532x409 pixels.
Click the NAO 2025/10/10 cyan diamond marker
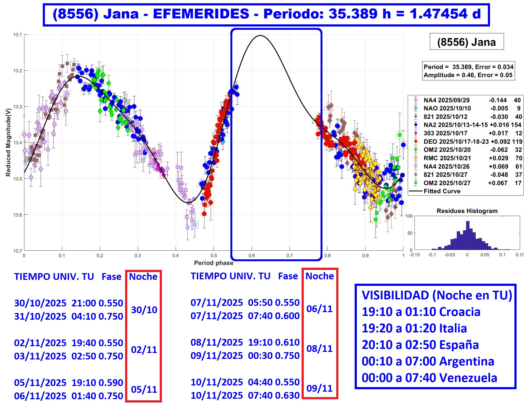[416, 108]
